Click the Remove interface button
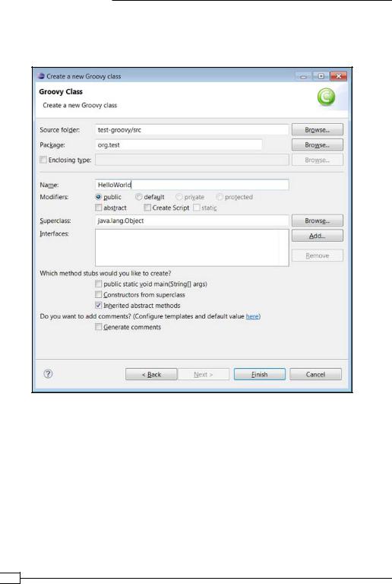The width and height of the screenshot is (392, 584). click(318, 255)
